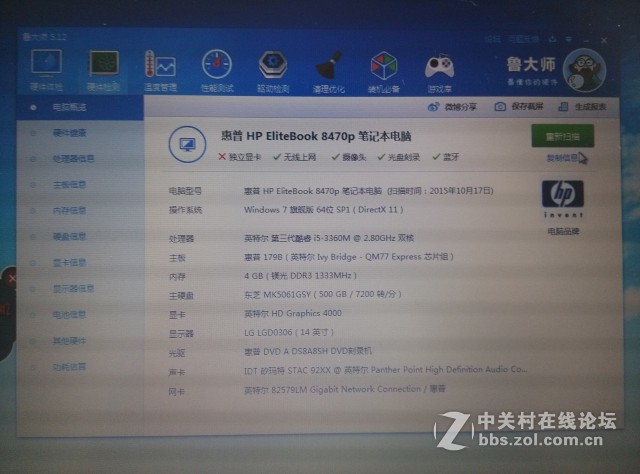
Task: Click the camera icon for 保存截屏
Action: tap(500, 107)
